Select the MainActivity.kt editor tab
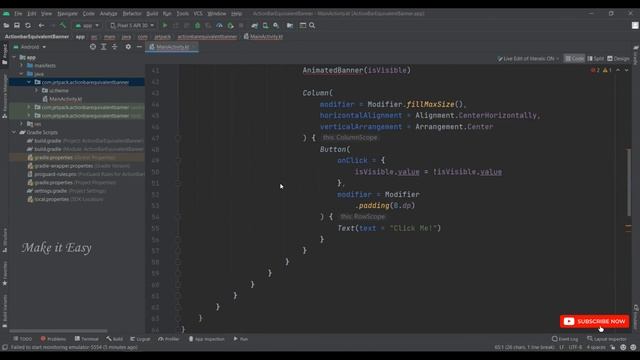The image size is (640, 360). [x=172, y=47]
